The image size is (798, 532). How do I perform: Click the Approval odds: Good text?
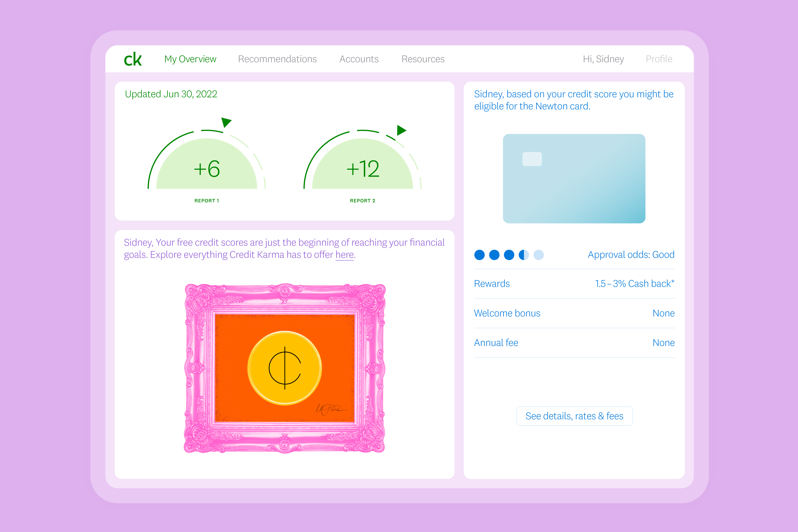(631, 255)
